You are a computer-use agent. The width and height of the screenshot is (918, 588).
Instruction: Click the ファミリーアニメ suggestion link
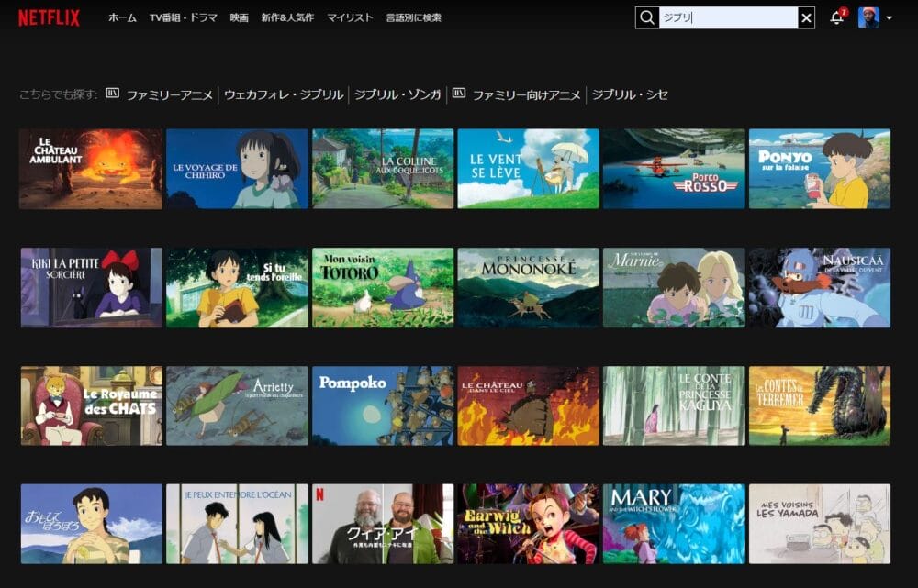point(169,94)
